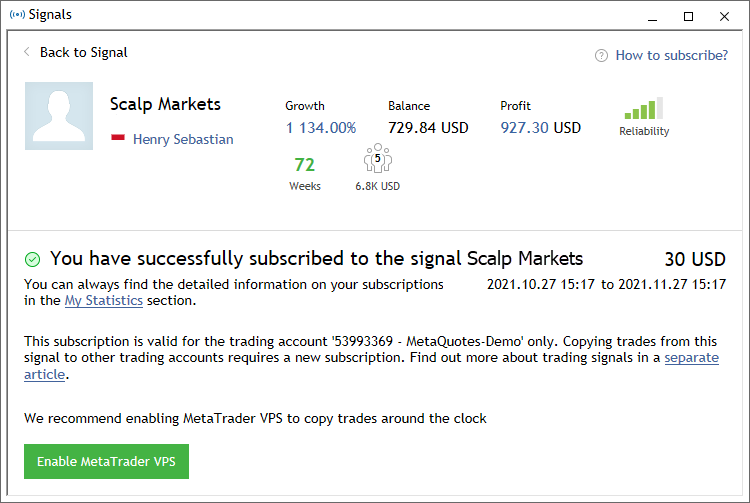Viewport: 750px width, 503px height.
Task: Click the red-white country flag icon
Action: [x=117, y=139]
